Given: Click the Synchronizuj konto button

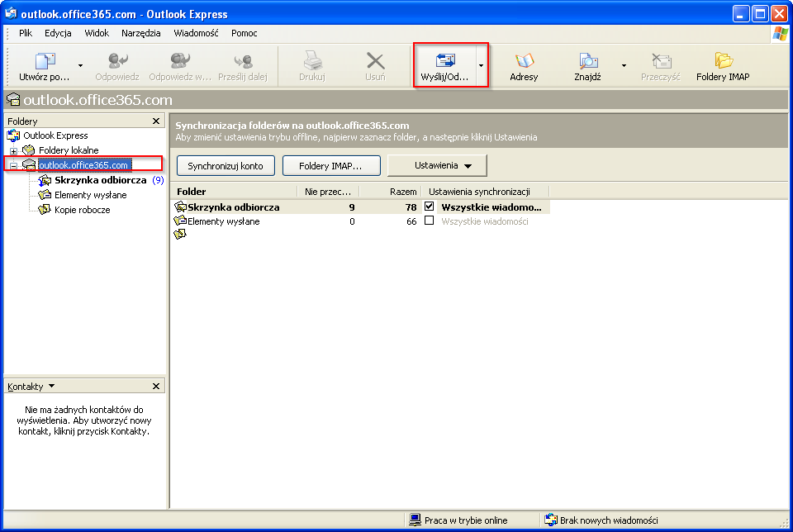Looking at the screenshot, I should [226, 166].
